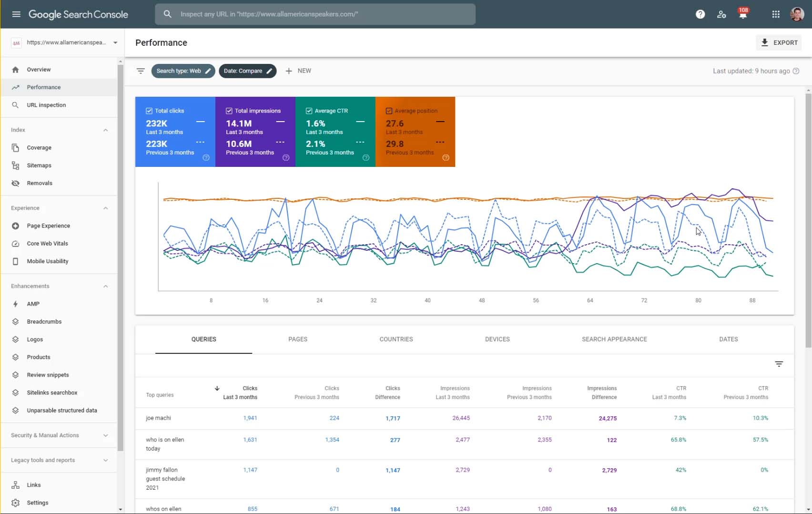Click the help icon next to Last updated
This screenshot has height=514, width=812.
pyautogui.click(x=795, y=71)
